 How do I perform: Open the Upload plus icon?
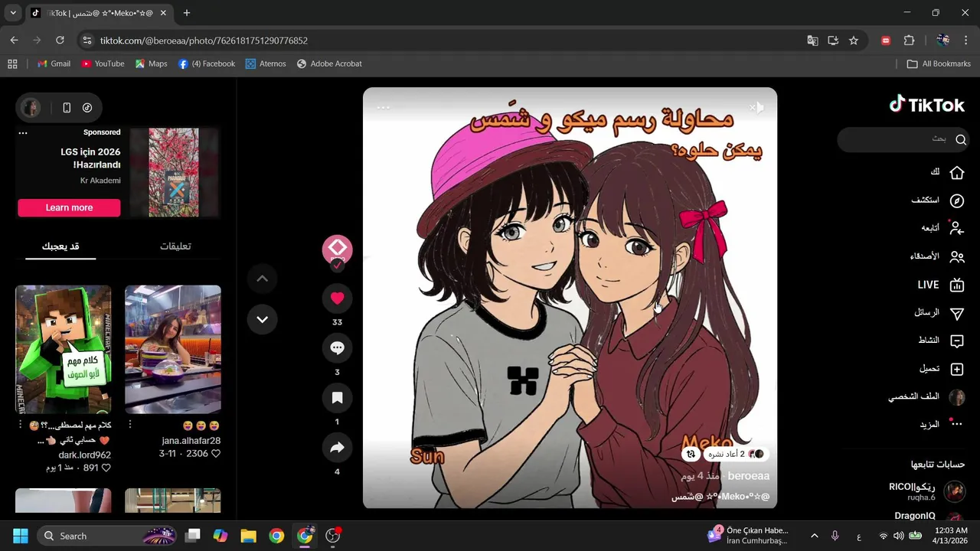956,369
